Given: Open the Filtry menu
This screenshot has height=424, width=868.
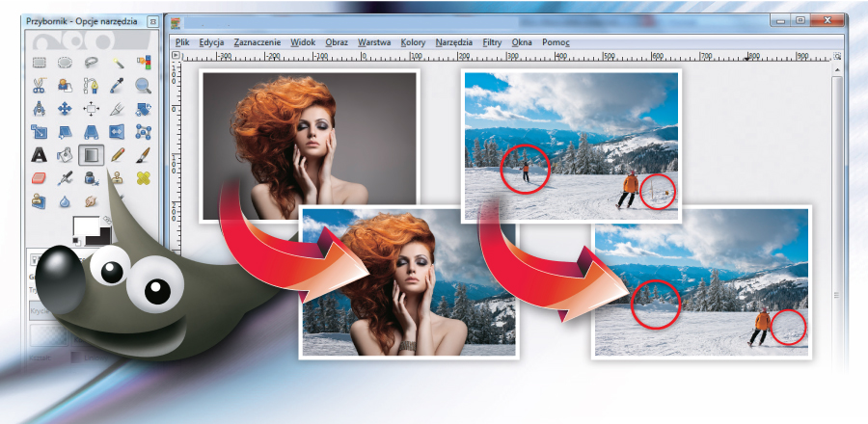Looking at the screenshot, I should click(492, 42).
